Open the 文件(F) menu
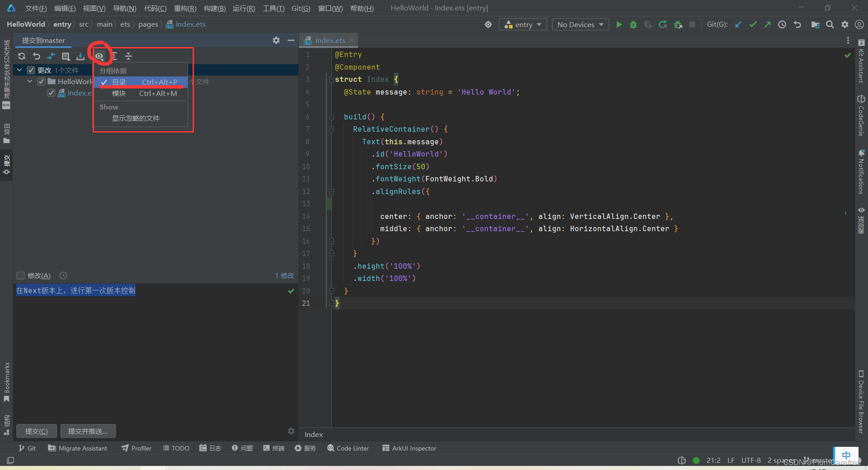Screen dimensions: 868x470 click(x=36, y=8)
